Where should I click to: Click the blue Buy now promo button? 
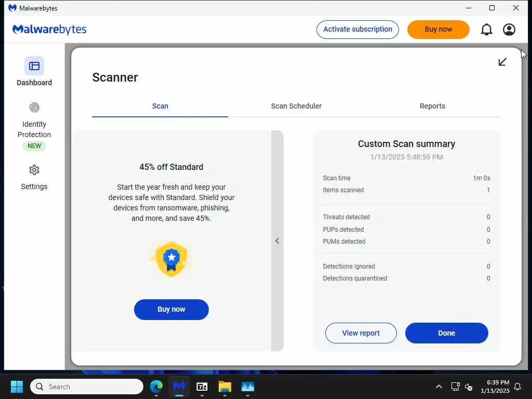coord(171,310)
